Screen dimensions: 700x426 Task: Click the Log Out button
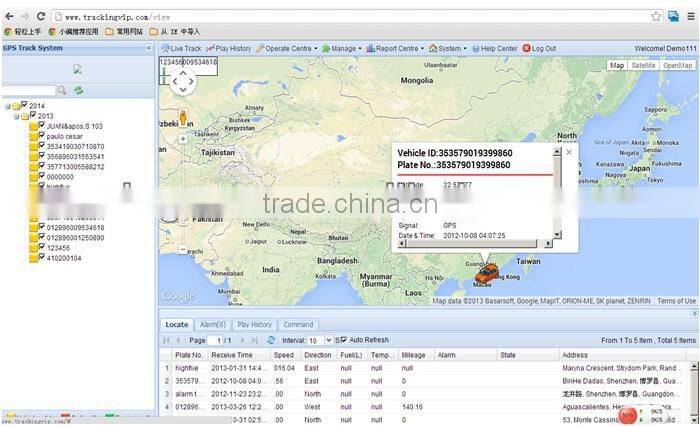(x=539, y=48)
